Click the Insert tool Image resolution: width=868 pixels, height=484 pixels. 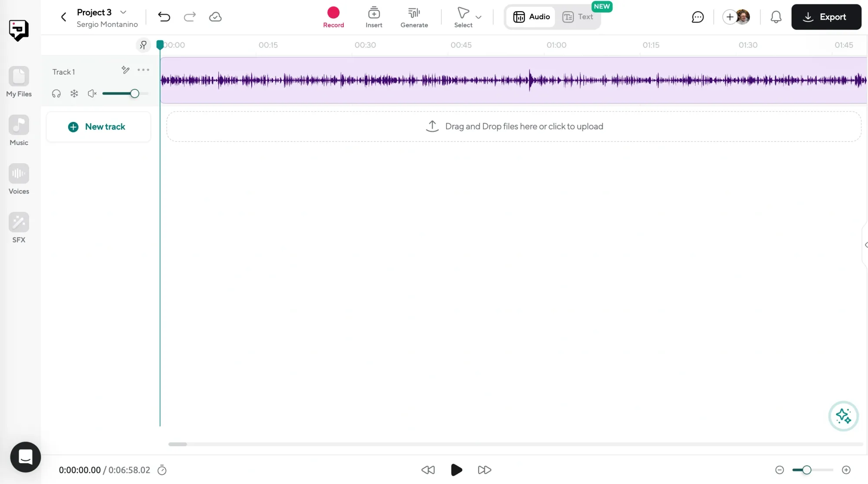click(x=374, y=16)
